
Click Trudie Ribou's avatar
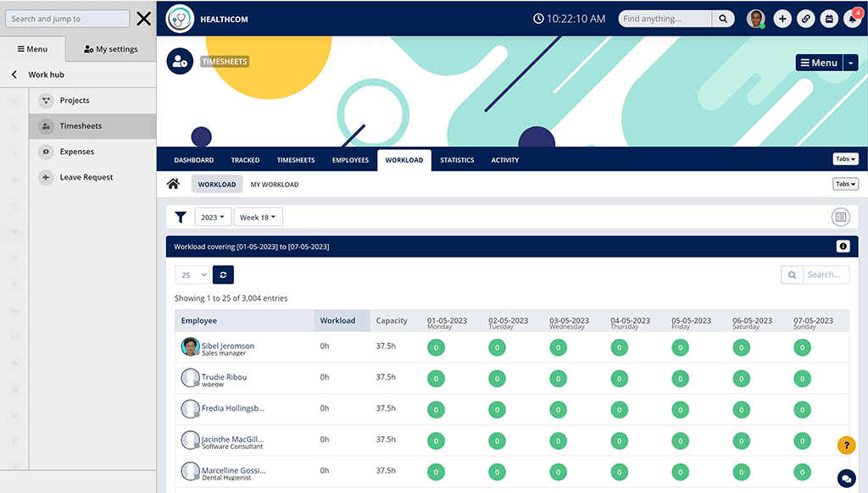tap(190, 378)
